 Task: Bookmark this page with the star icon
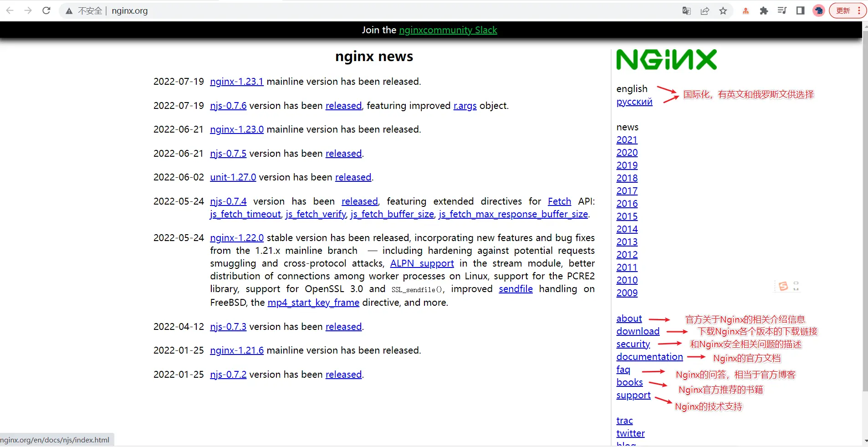pos(723,11)
